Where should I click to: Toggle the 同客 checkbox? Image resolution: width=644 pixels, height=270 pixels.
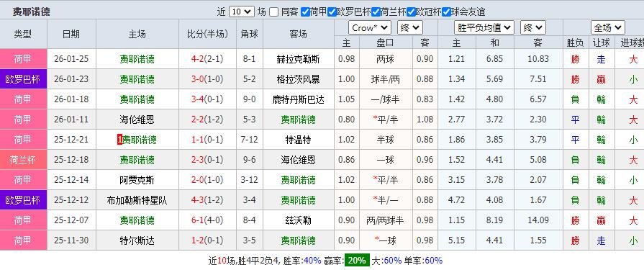coord(273,12)
